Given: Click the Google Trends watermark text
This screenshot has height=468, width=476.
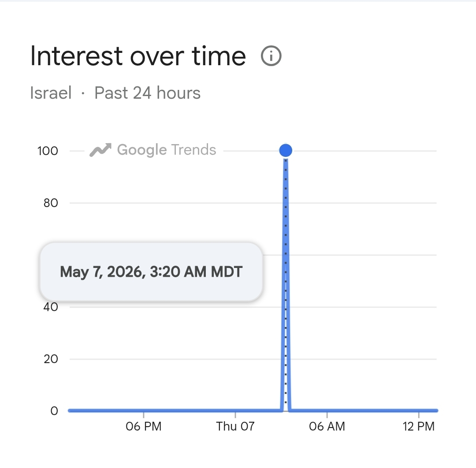Looking at the screenshot, I should tap(167, 150).
